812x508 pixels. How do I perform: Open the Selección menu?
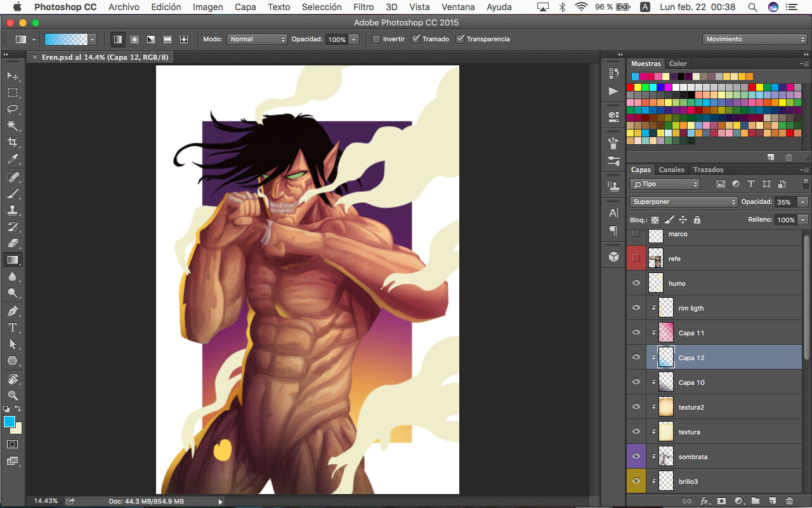click(x=322, y=7)
